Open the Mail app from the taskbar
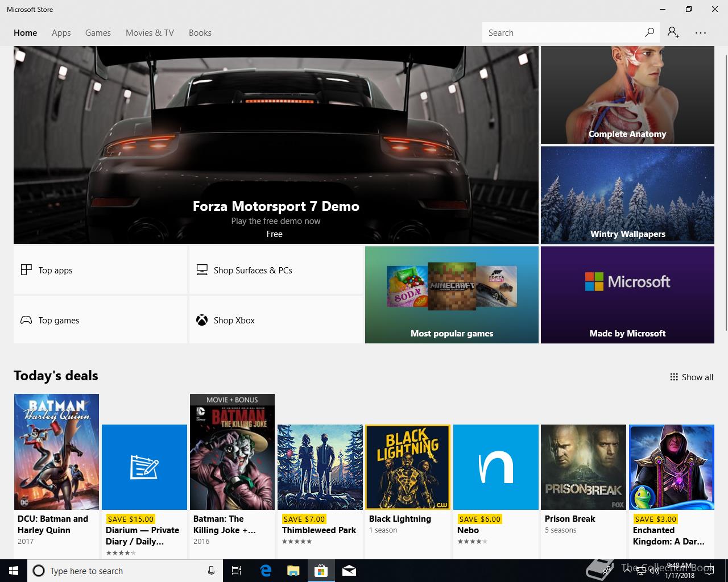 click(x=349, y=571)
